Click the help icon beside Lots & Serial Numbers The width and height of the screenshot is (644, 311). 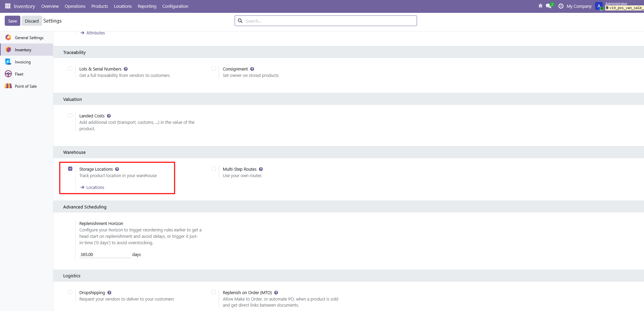(126, 69)
